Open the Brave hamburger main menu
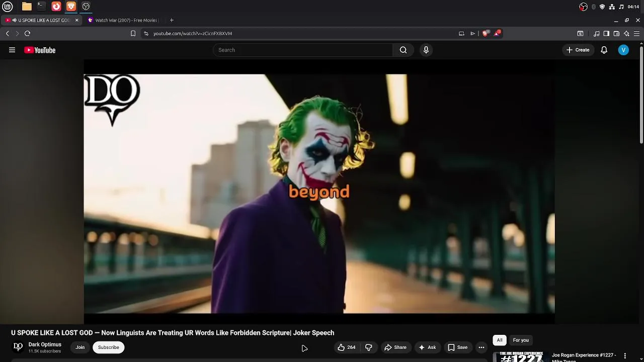 tap(636, 33)
